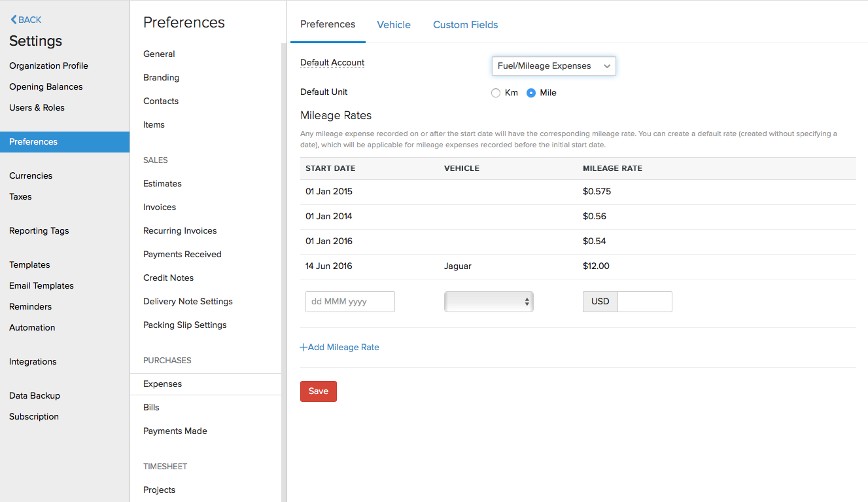
Task: Click the Add Mileage Rate link
Action: click(339, 348)
